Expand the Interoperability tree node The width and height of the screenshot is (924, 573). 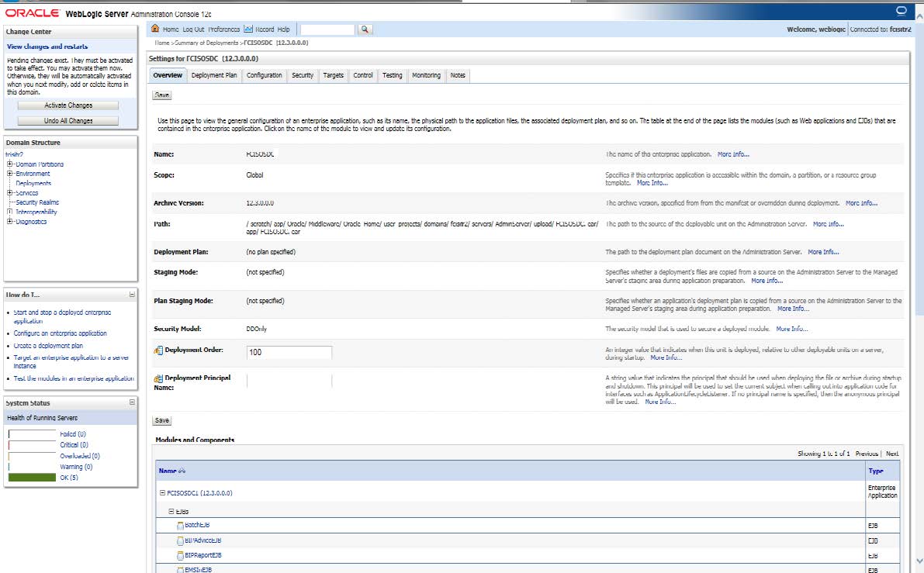click(x=9, y=212)
